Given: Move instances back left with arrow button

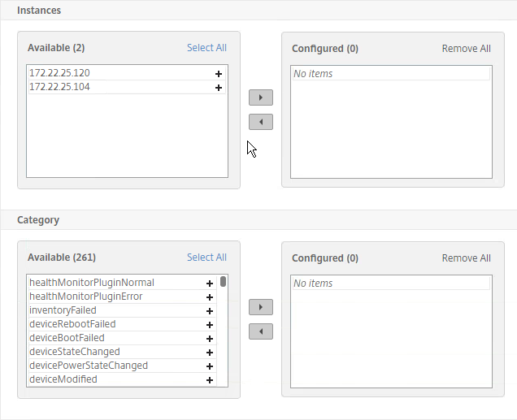Looking at the screenshot, I should pos(261,122).
